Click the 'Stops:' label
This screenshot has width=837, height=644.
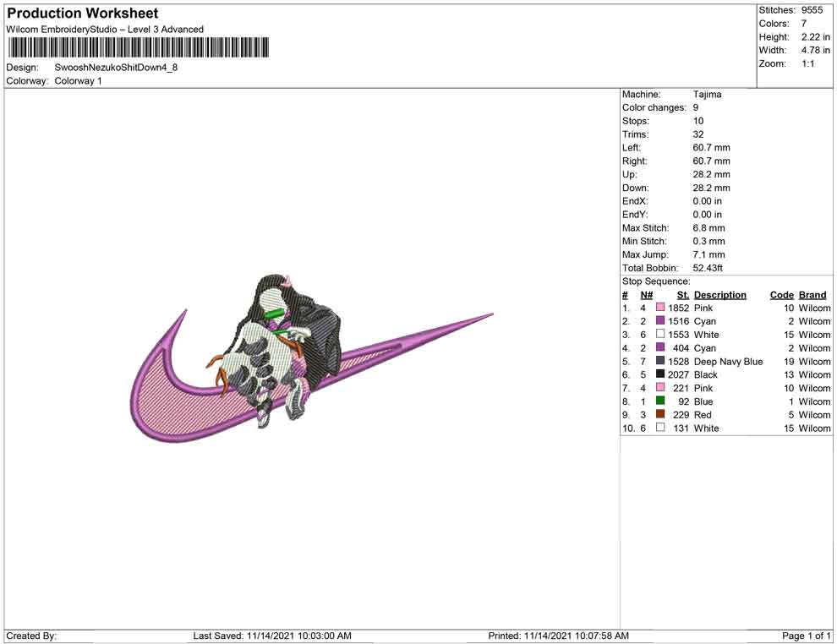[x=635, y=121]
